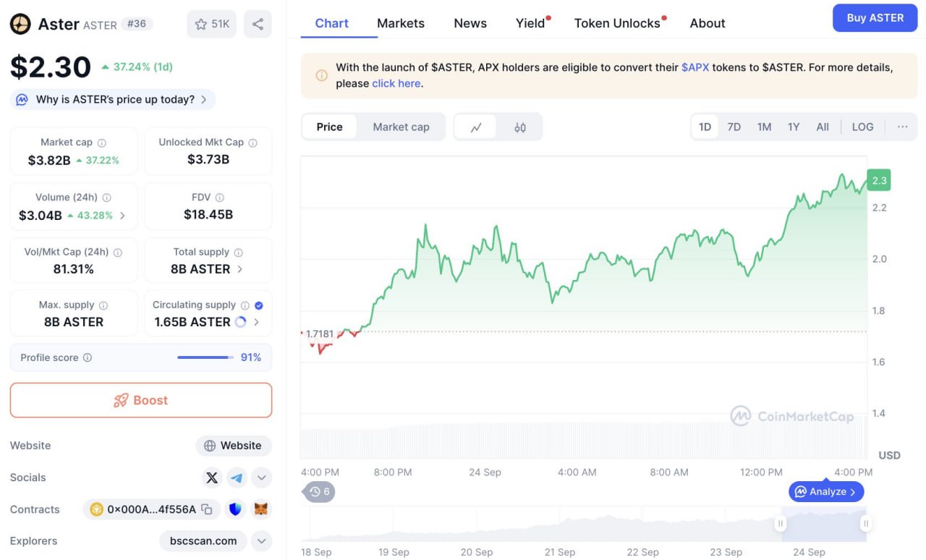This screenshot has height=560, width=926.
Task: Switch chart to candlestick view
Action: [519, 127]
